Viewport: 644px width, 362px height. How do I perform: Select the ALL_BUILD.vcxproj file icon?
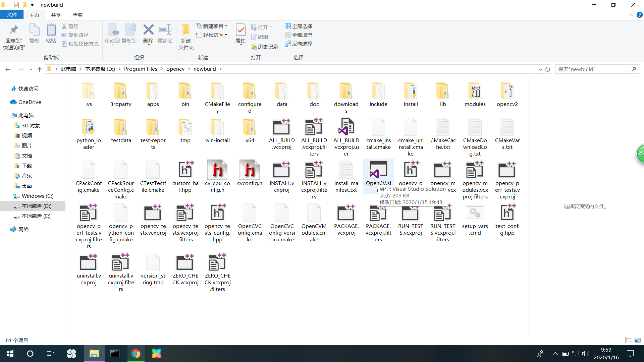282,127
